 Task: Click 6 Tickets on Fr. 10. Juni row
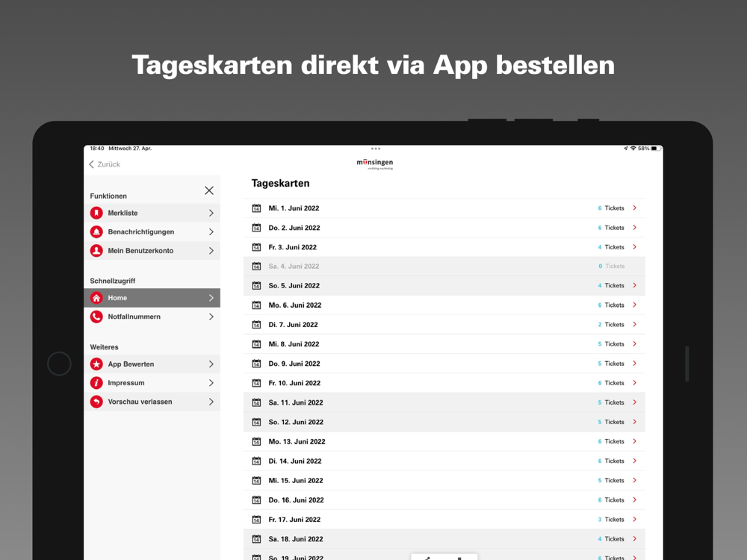click(611, 383)
